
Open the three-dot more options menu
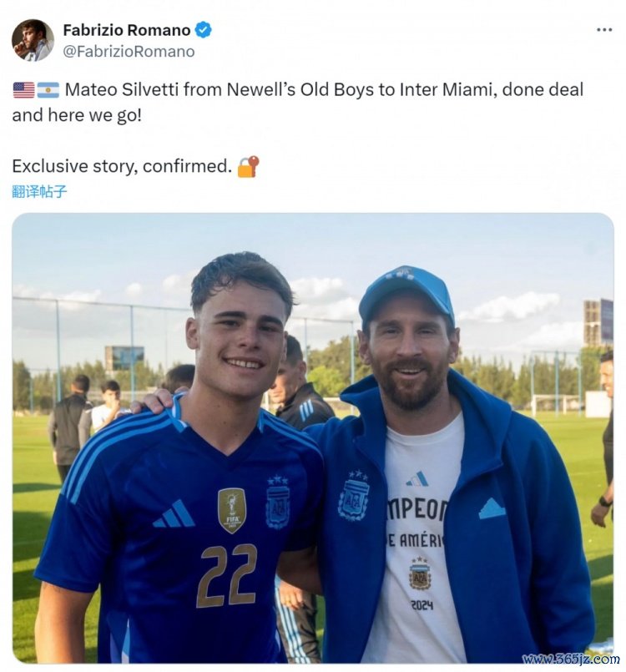[x=604, y=30]
